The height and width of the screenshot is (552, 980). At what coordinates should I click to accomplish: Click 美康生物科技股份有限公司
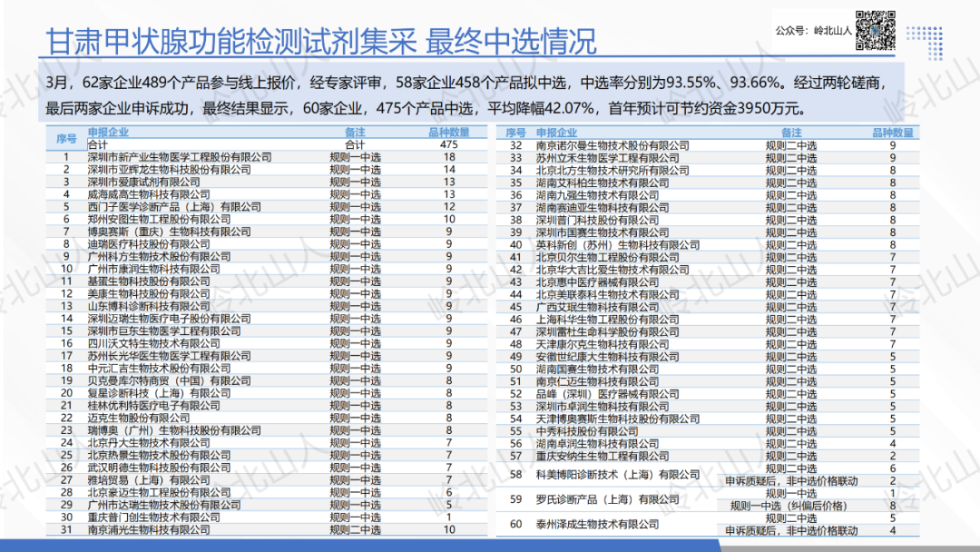pyautogui.click(x=149, y=294)
